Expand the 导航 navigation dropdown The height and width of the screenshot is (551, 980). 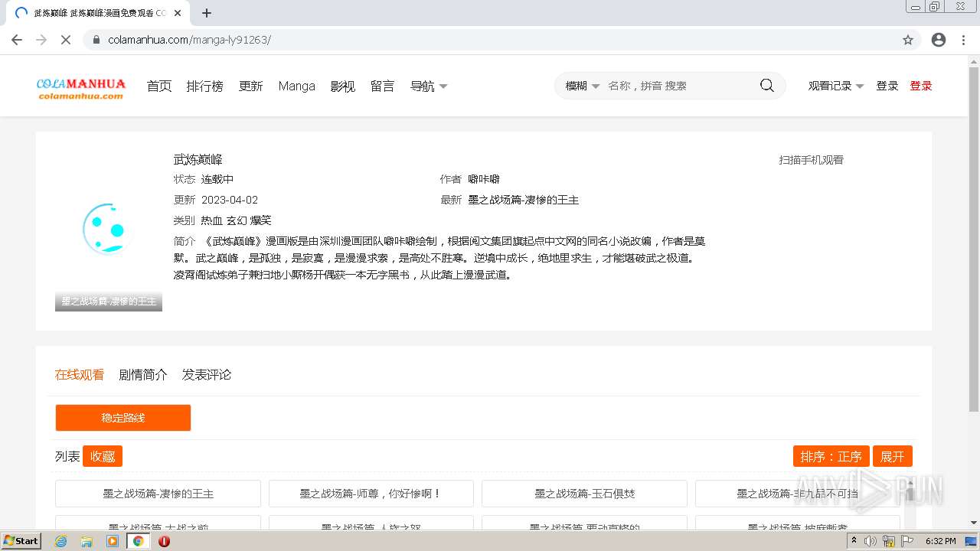[429, 86]
